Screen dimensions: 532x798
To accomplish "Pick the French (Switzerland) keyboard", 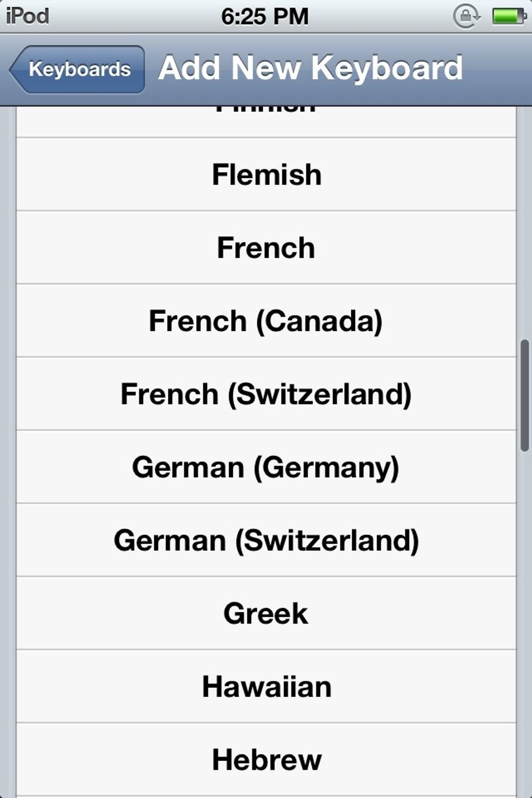I will 266,394.
